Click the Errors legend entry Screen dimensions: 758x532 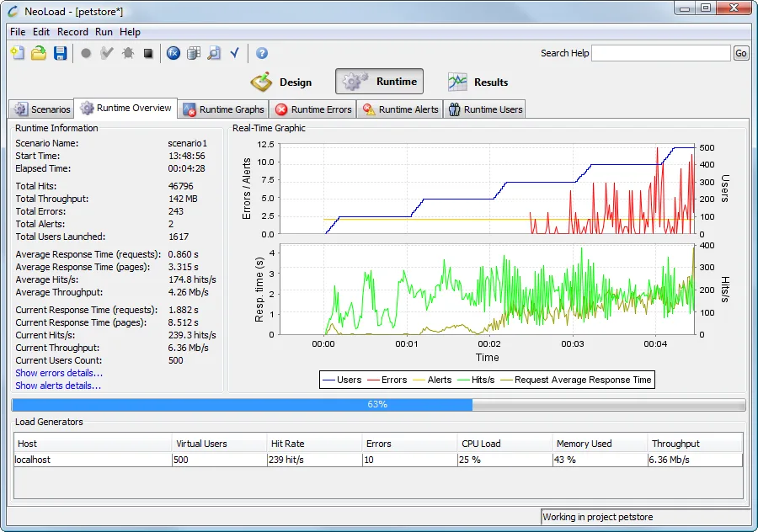pyautogui.click(x=387, y=380)
